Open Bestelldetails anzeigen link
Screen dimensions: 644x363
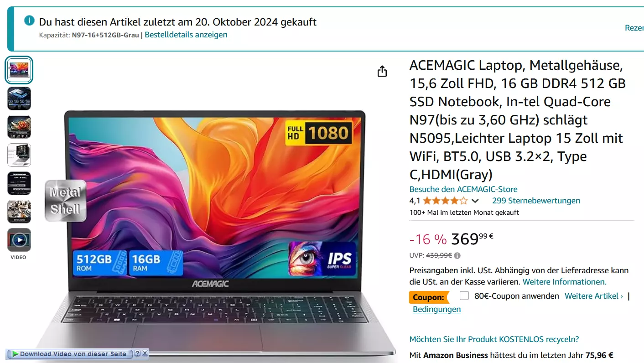(186, 35)
